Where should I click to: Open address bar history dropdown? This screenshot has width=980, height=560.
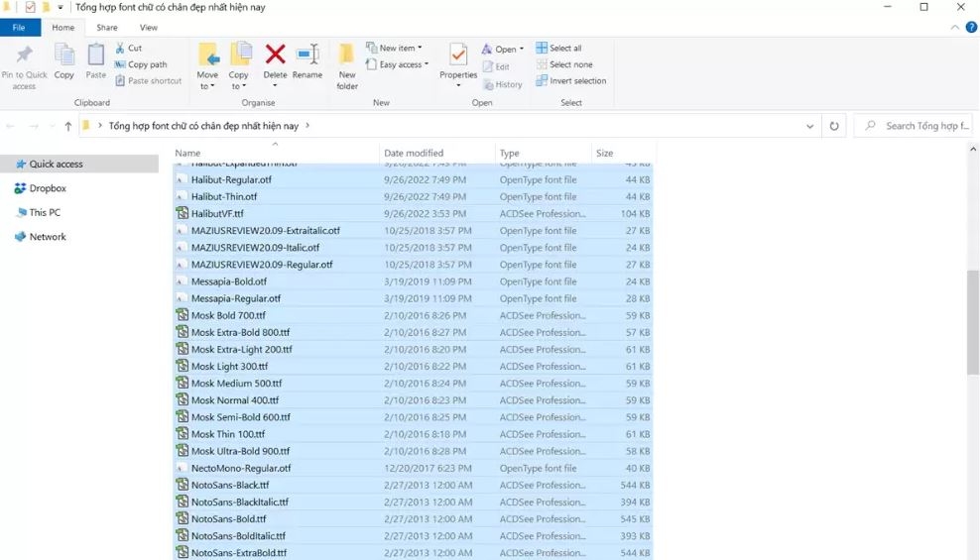810,126
